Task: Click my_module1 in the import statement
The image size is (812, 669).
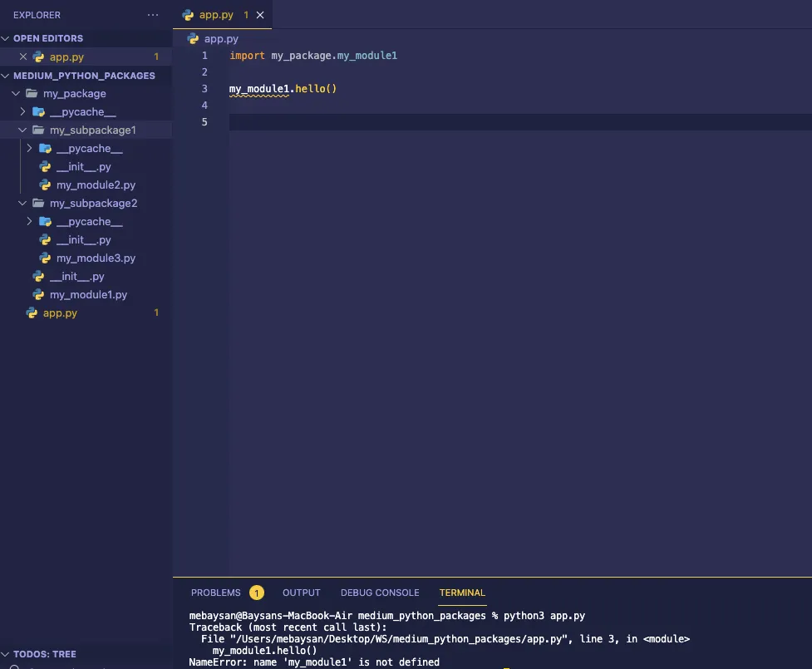Action: (367, 56)
